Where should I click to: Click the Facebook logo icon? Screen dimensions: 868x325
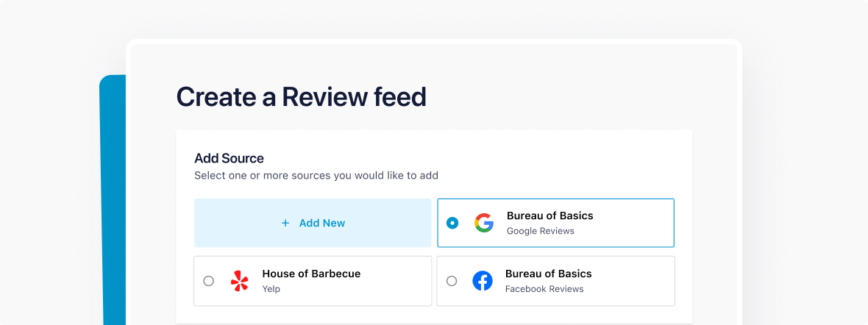[483, 281]
